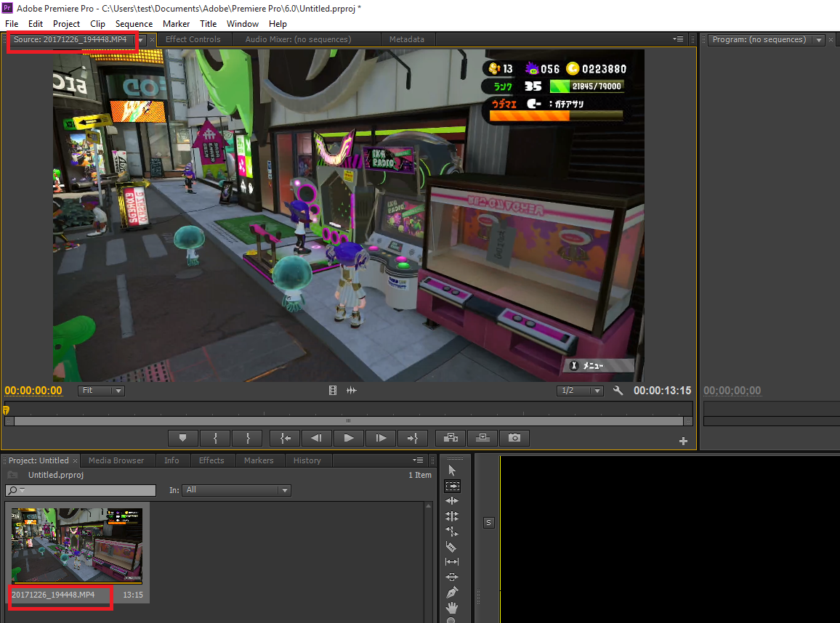Viewport: 840px width, 623px height.
Task: Step back one frame in Source monitor
Action: tap(317, 438)
